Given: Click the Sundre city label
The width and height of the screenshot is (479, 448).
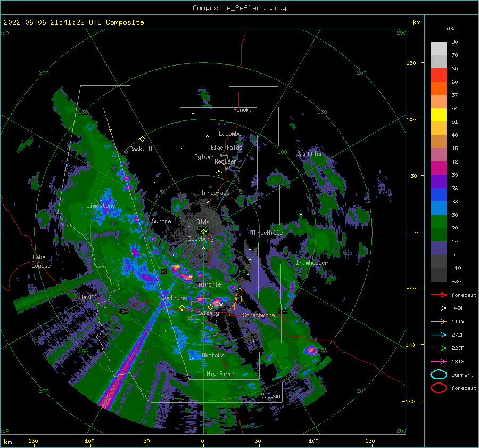Looking at the screenshot, I should coord(161,221).
